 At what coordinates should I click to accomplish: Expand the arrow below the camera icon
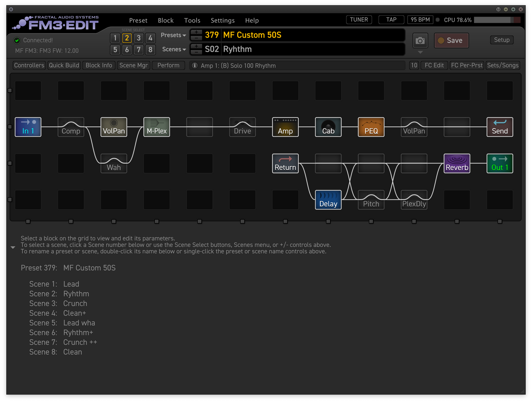point(420,52)
